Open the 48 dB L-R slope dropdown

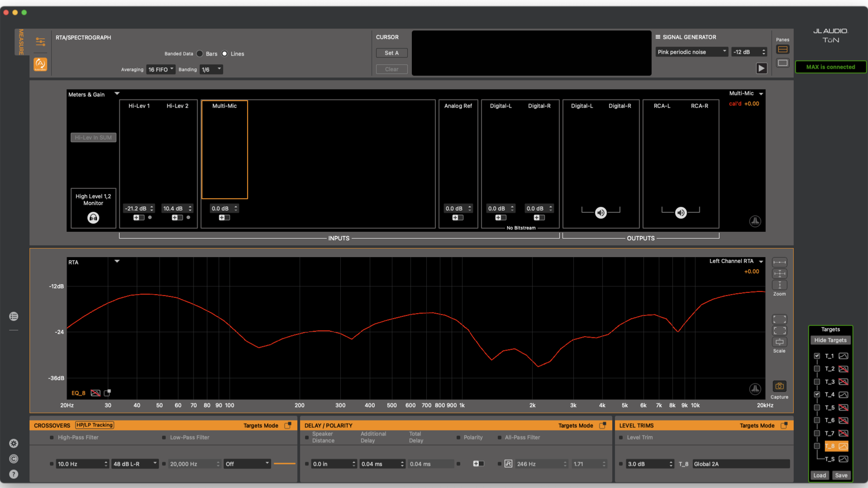135,464
